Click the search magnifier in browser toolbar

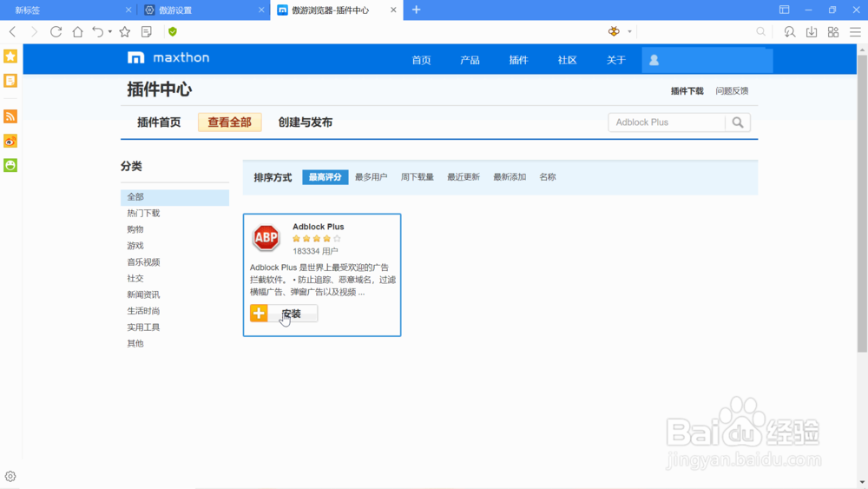coord(761,32)
